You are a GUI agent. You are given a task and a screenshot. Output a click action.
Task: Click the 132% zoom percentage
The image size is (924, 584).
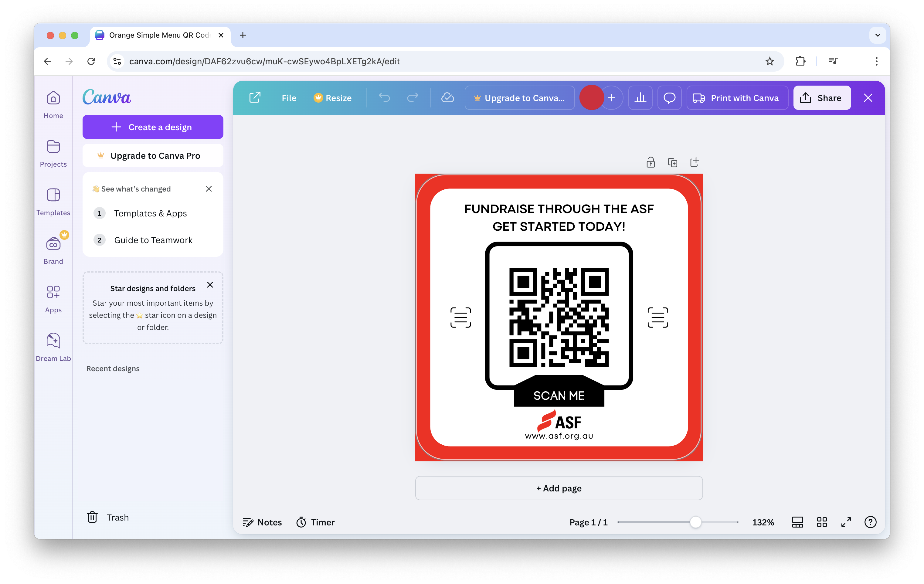[763, 522]
